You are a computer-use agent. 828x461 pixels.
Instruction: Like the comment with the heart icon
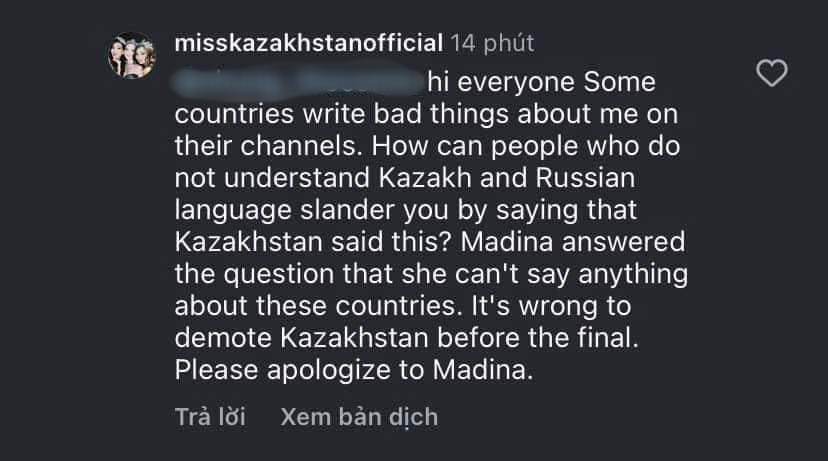tap(773, 73)
